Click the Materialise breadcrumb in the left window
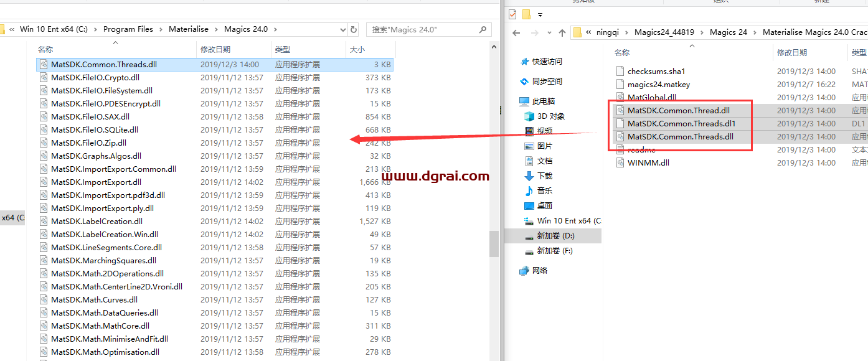Screen dimensions: 868x361 click(188, 29)
